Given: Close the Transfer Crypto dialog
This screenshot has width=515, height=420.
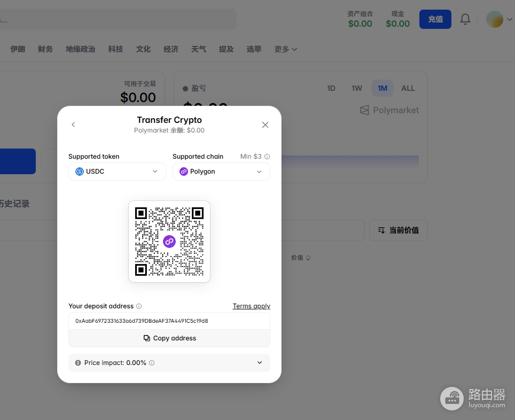Looking at the screenshot, I should tap(265, 125).
